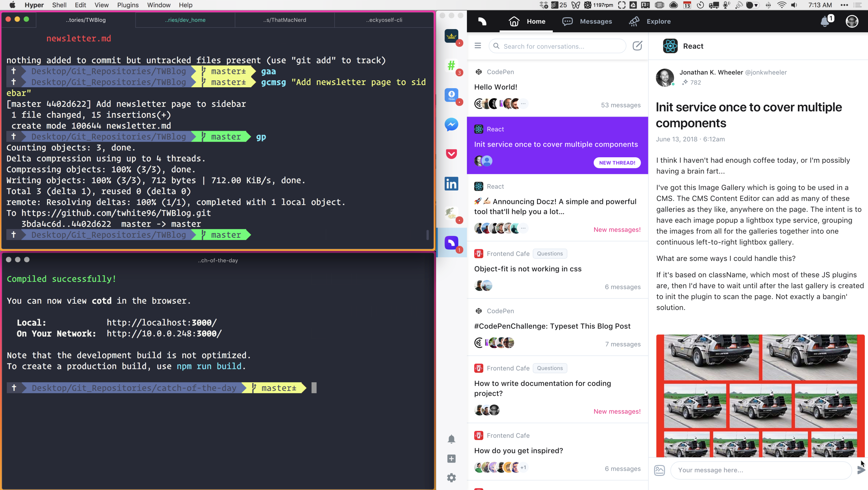Toggle the hamburger menu beside conversation search
Screen dimensions: 868x490
(478, 45)
